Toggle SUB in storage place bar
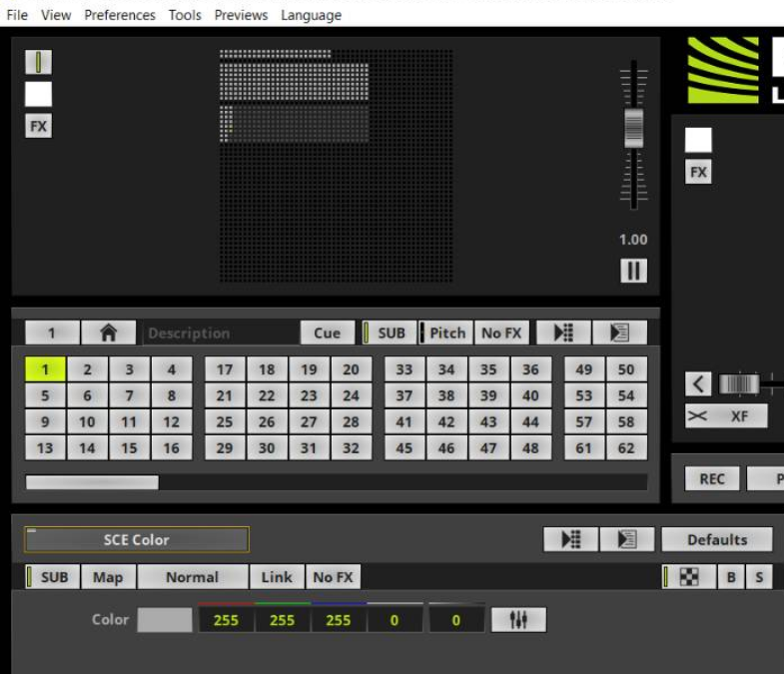The width and height of the screenshot is (784, 674). pos(385,334)
